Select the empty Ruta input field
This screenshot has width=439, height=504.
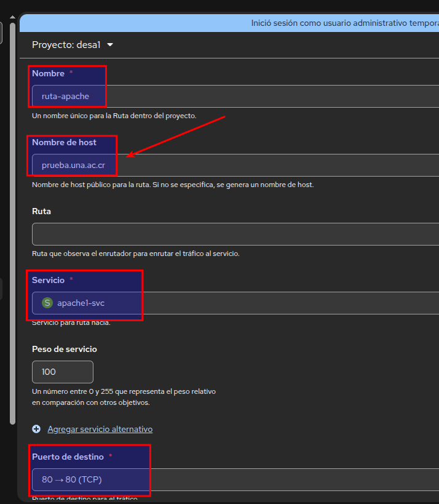234,234
